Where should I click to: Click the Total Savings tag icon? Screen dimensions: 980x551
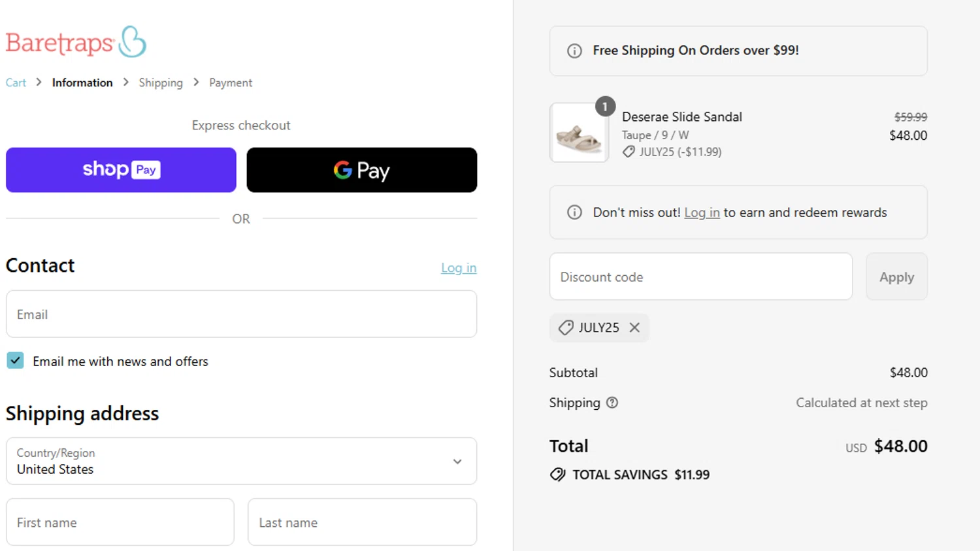pos(557,475)
